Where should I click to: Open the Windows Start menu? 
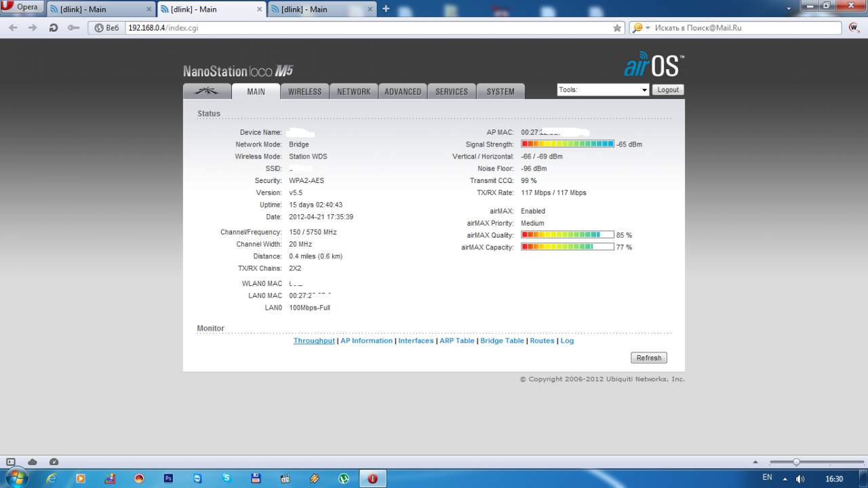pos(16,478)
